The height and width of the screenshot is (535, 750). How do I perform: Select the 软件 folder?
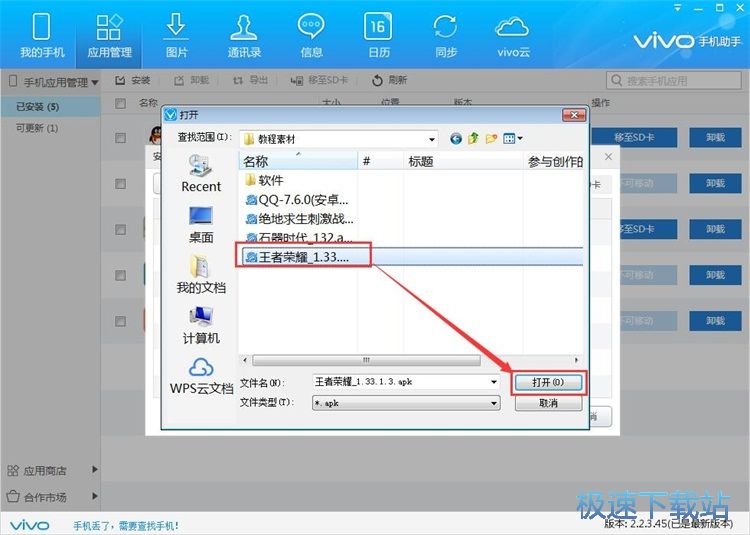click(264, 180)
